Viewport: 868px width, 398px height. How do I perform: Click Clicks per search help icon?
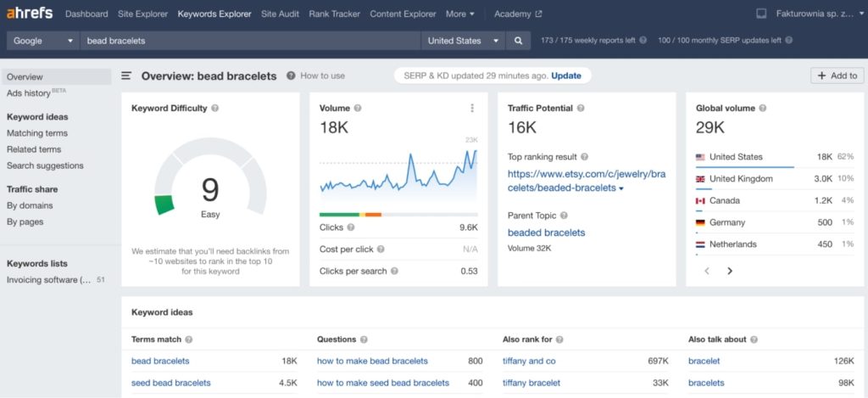(x=394, y=271)
